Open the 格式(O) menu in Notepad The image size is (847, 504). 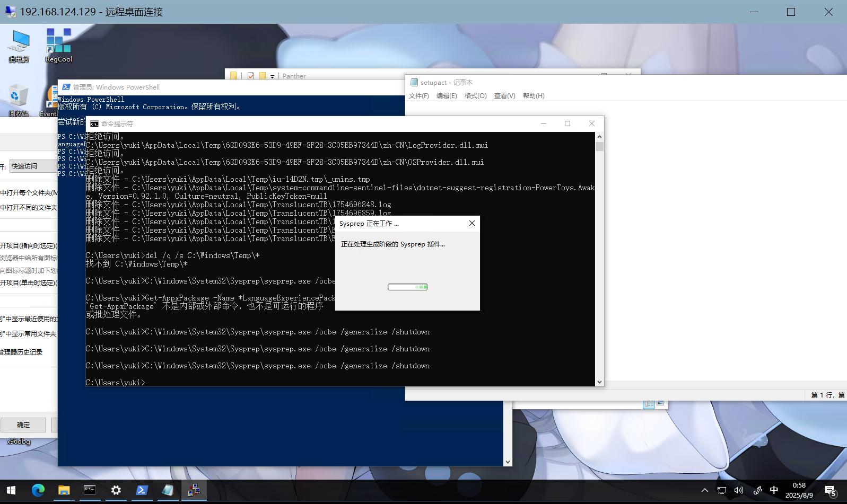(475, 96)
